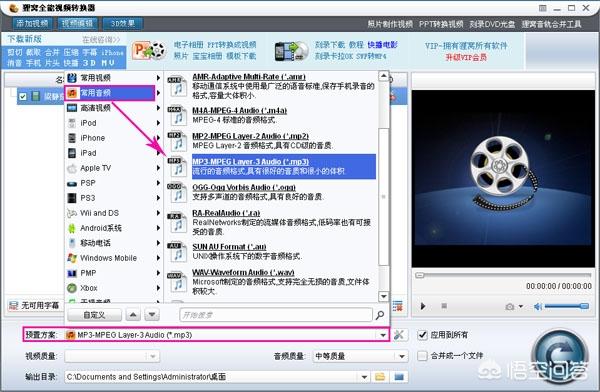This screenshot has width=600, height=392.
Task: Open output folder with folder icon
Action: pos(380,377)
